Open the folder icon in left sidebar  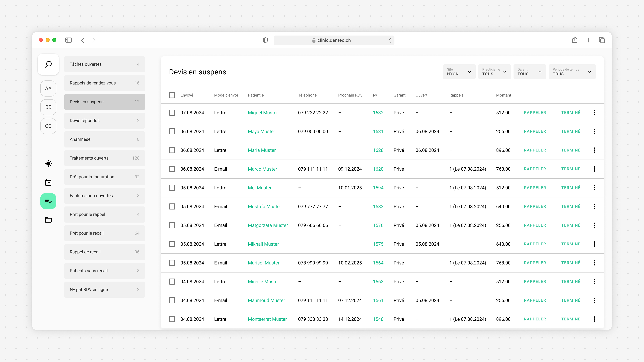pyautogui.click(x=48, y=220)
